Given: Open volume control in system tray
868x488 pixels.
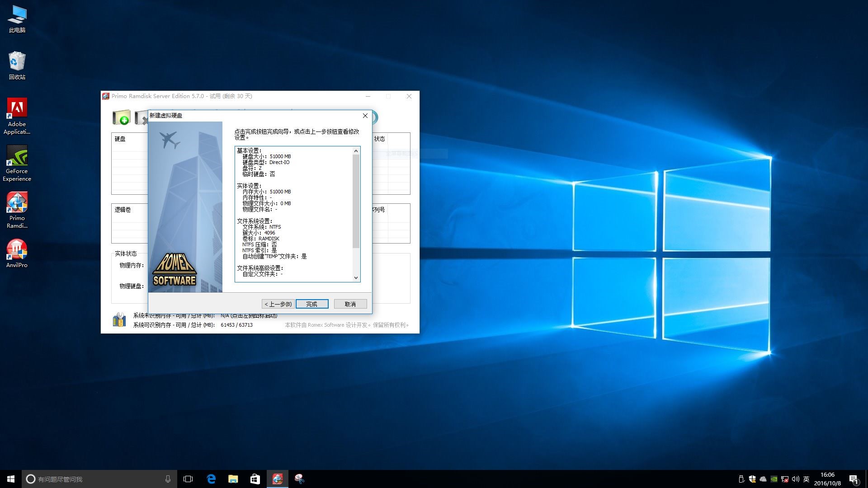Looking at the screenshot, I should [x=795, y=479].
